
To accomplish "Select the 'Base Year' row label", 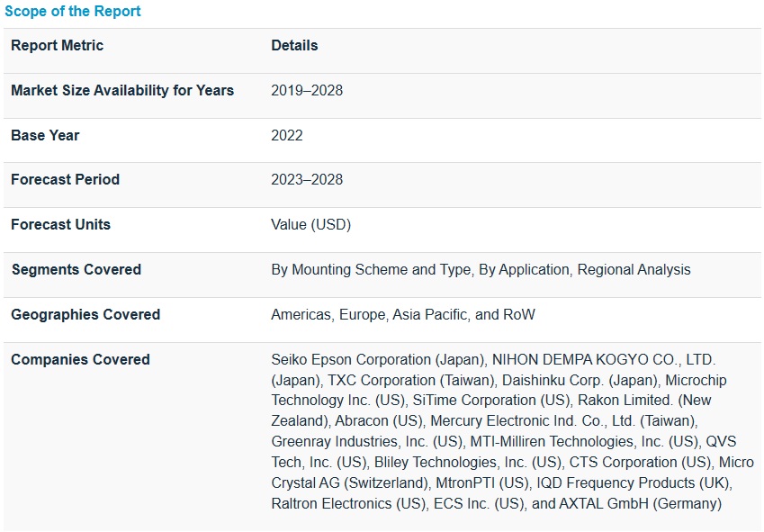I will (45, 136).
